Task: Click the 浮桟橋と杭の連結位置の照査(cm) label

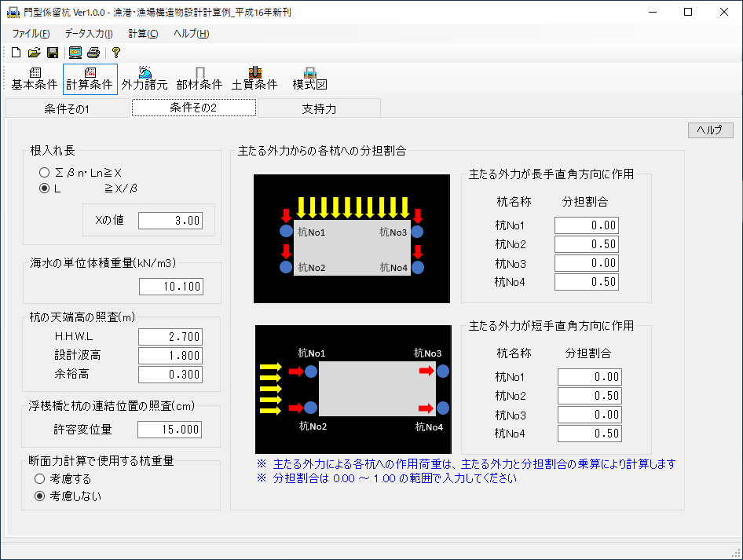Action: pyautogui.click(x=112, y=406)
